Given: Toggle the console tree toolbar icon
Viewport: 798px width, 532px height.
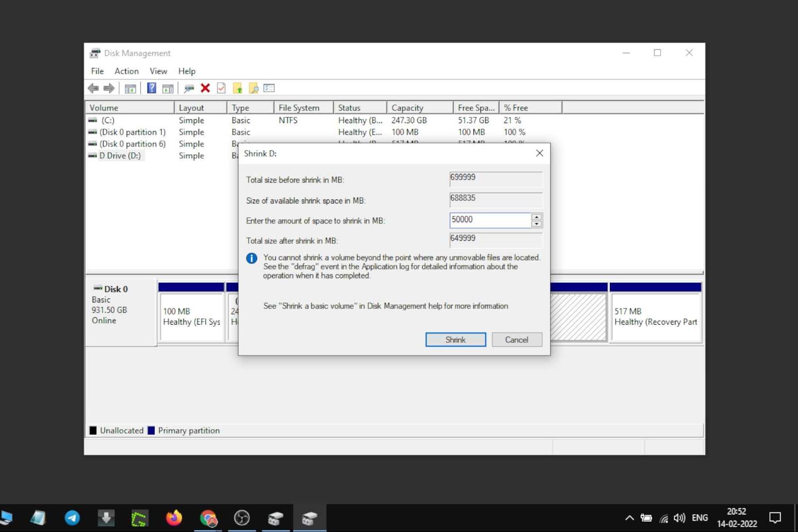Looking at the screenshot, I should click(x=131, y=88).
